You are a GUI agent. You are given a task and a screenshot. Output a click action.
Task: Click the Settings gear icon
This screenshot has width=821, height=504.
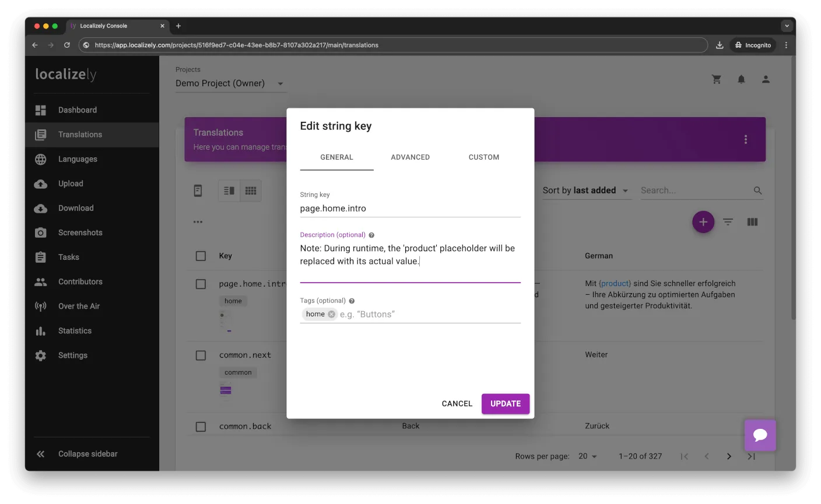click(40, 355)
